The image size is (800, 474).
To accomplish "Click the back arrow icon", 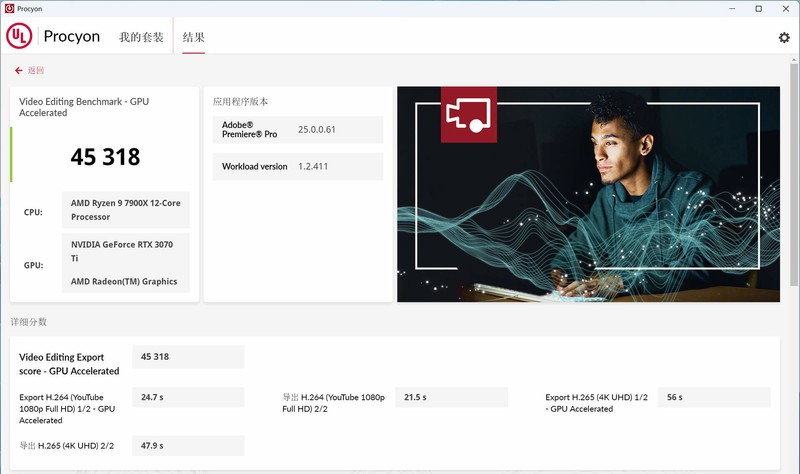I will click(19, 70).
